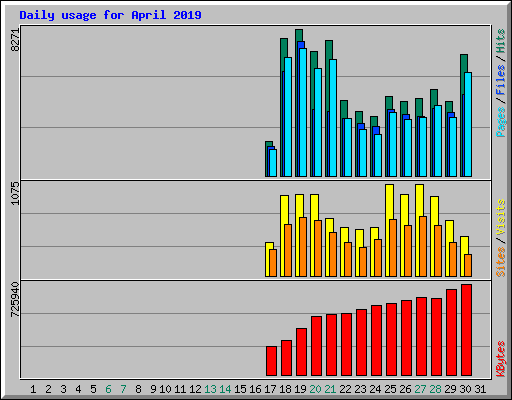Image resolution: width=512 pixels, height=400 pixels.
Task: Select the cyan Pages bar for day 19
Action: pos(303,112)
